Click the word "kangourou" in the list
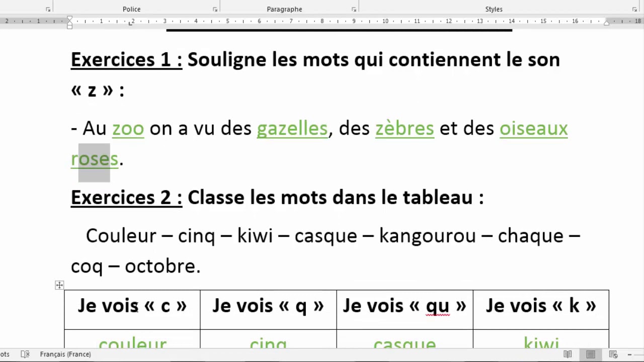644x362 pixels. tap(427, 235)
